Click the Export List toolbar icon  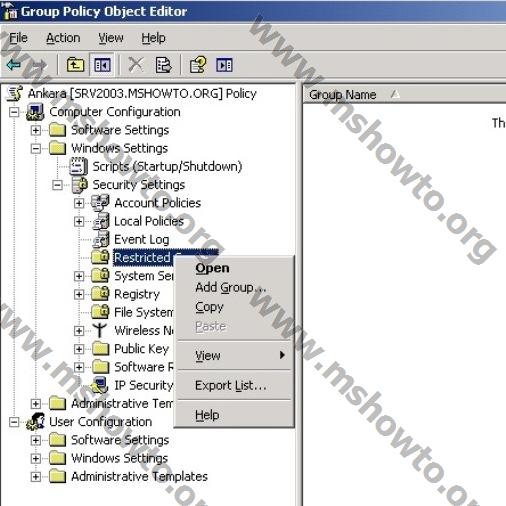[x=163, y=65]
